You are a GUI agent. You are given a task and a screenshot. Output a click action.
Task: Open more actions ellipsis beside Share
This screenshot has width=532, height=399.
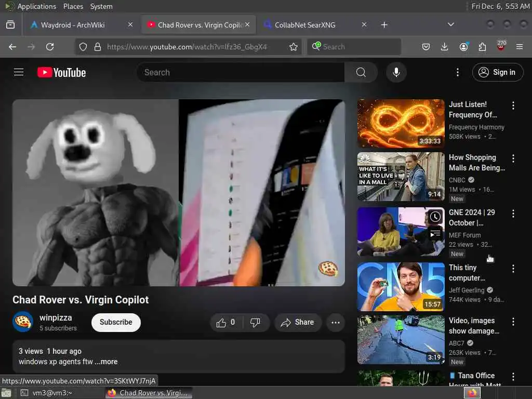335,322
